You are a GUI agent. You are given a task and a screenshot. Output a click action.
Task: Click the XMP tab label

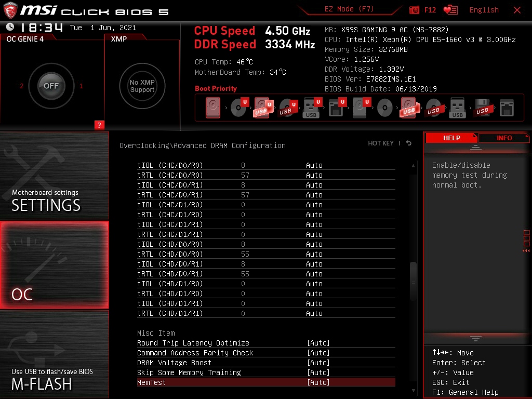coord(119,39)
